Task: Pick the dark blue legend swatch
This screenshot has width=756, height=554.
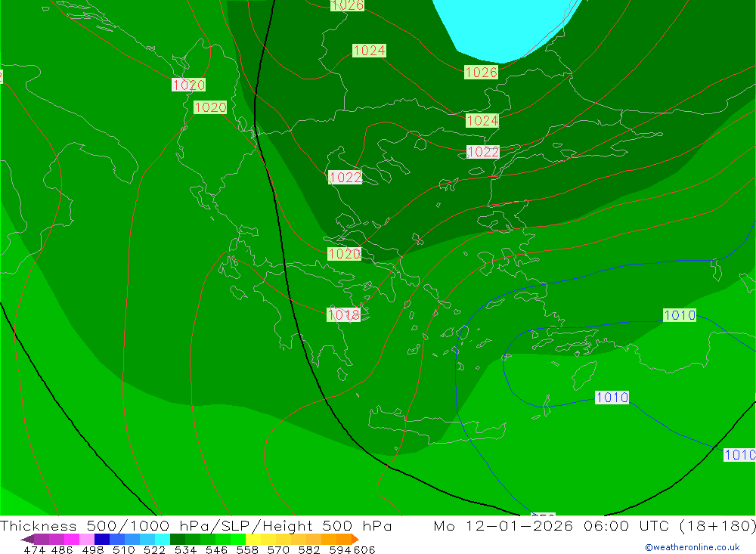Action: coord(102,539)
